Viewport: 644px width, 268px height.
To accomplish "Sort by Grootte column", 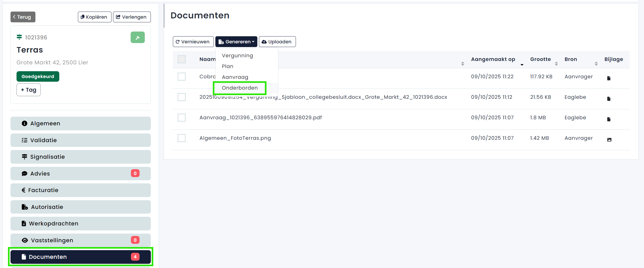I will 556,64.
